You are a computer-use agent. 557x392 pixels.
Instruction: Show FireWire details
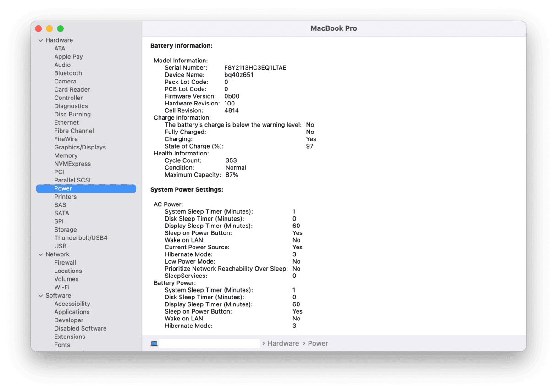coord(66,139)
